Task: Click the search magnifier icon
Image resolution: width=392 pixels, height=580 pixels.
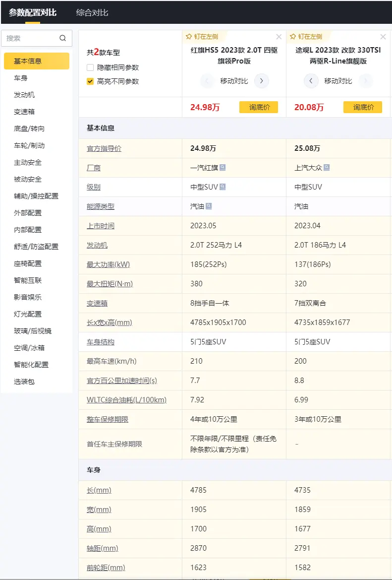Action: tap(62, 38)
